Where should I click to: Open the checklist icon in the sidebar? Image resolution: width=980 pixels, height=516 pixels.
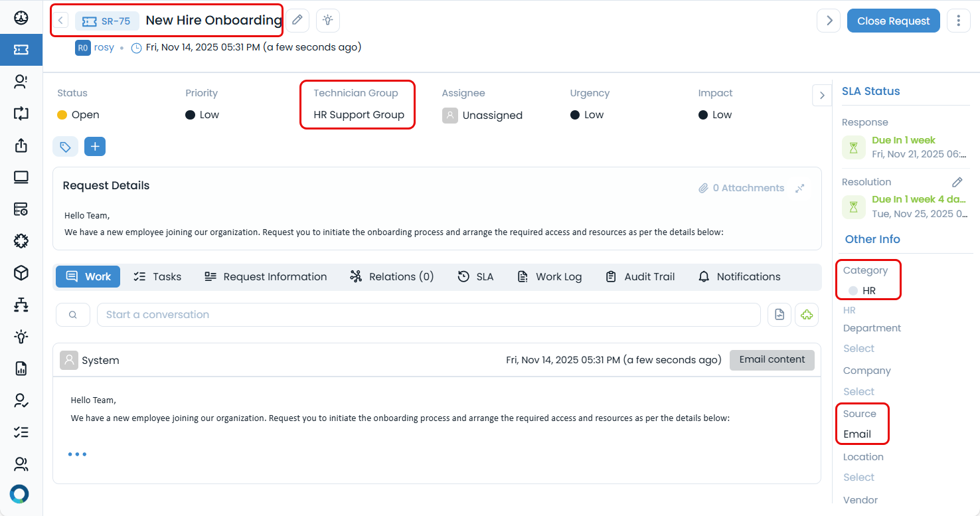[x=21, y=432]
